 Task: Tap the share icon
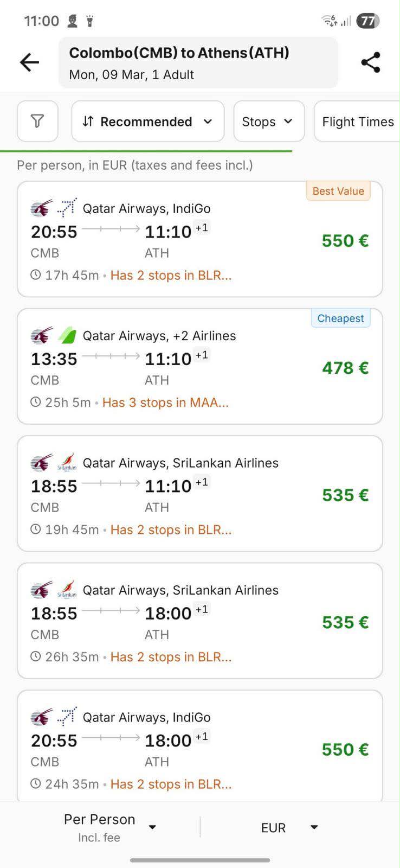[371, 63]
